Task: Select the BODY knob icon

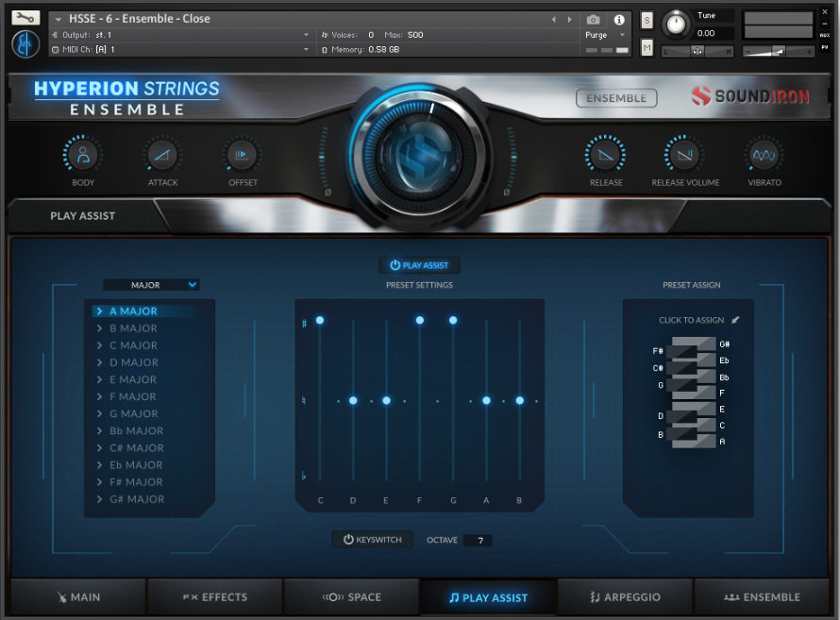Action: [83, 155]
